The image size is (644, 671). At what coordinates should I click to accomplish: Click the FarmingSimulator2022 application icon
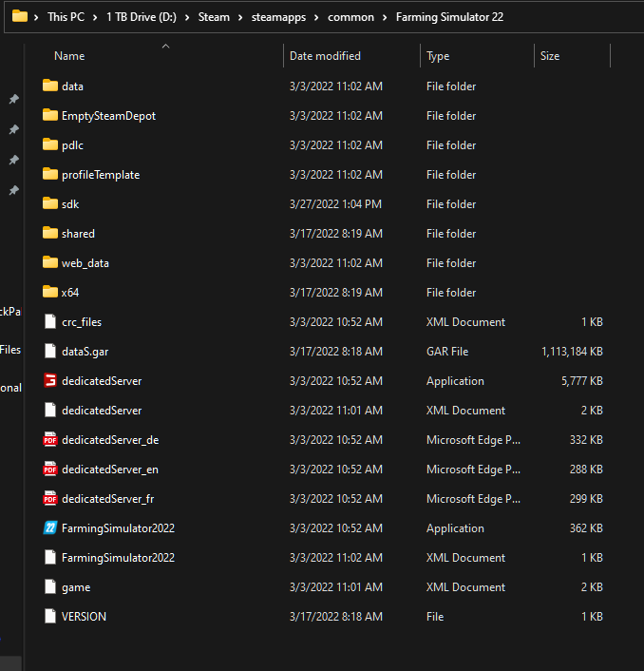click(50, 527)
